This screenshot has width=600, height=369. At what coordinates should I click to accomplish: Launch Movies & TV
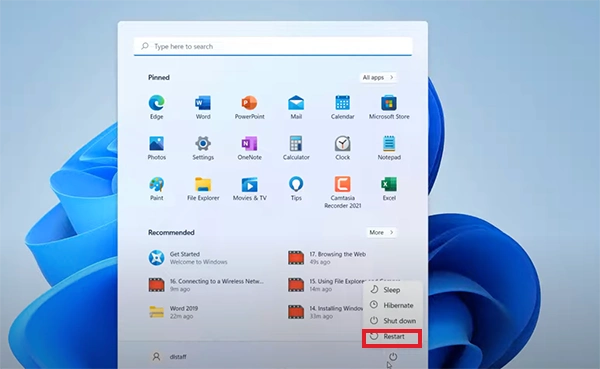tap(249, 188)
